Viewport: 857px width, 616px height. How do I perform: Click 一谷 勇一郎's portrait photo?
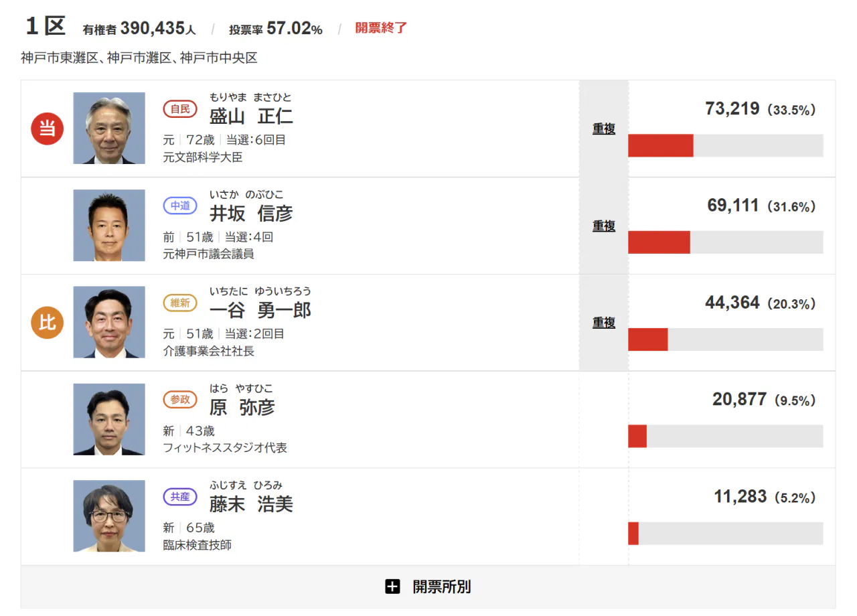(109, 323)
